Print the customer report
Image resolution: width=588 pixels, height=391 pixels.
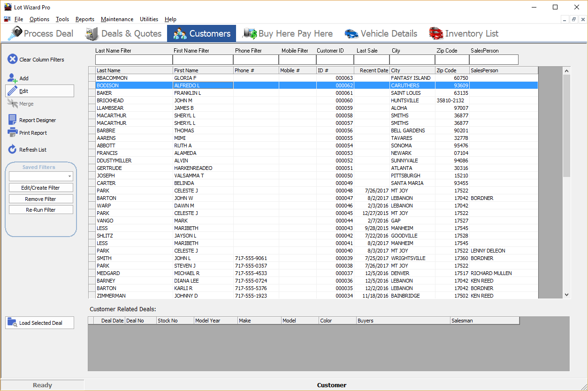tap(32, 132)
